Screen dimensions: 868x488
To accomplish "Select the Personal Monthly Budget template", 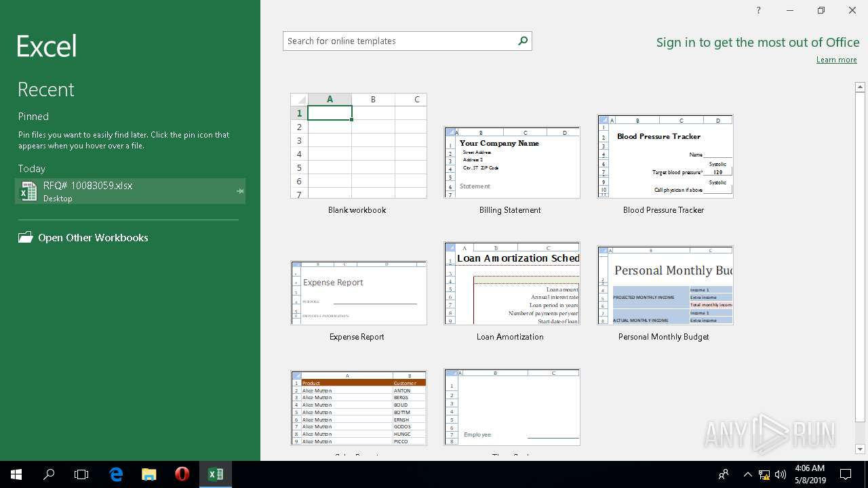I will 665,285.
